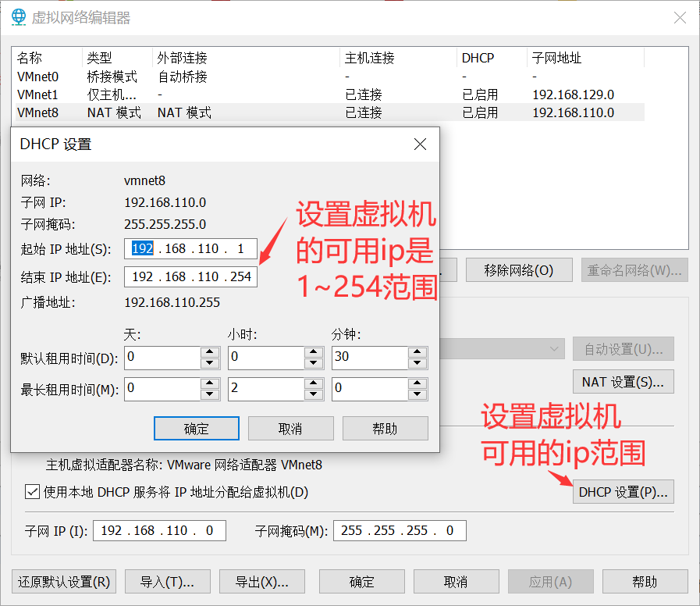Increase 默认租用时间 minutes value
The height and width of the screenshot is (606, 700).
coord(417,351)
